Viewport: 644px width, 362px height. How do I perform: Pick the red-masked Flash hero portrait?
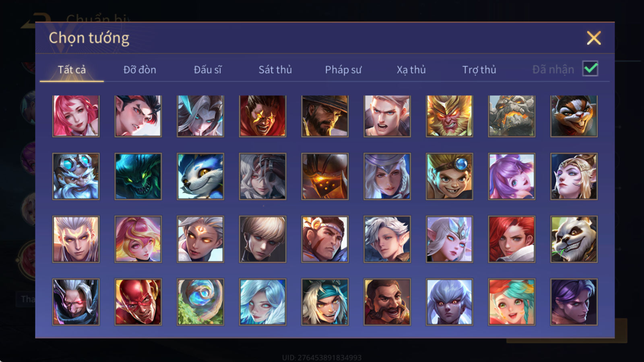[x=138, y=302]
